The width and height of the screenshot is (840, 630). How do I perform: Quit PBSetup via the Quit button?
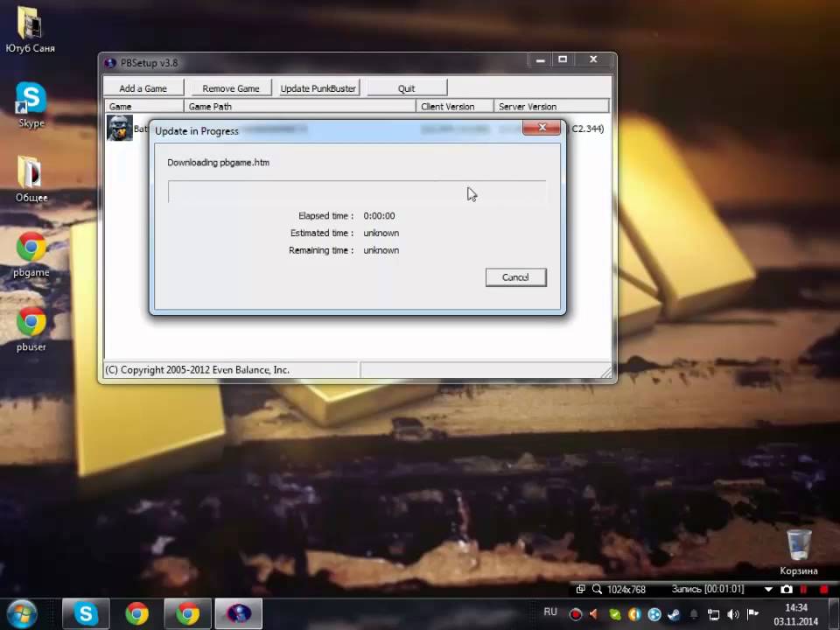click(x=407, y=87)
